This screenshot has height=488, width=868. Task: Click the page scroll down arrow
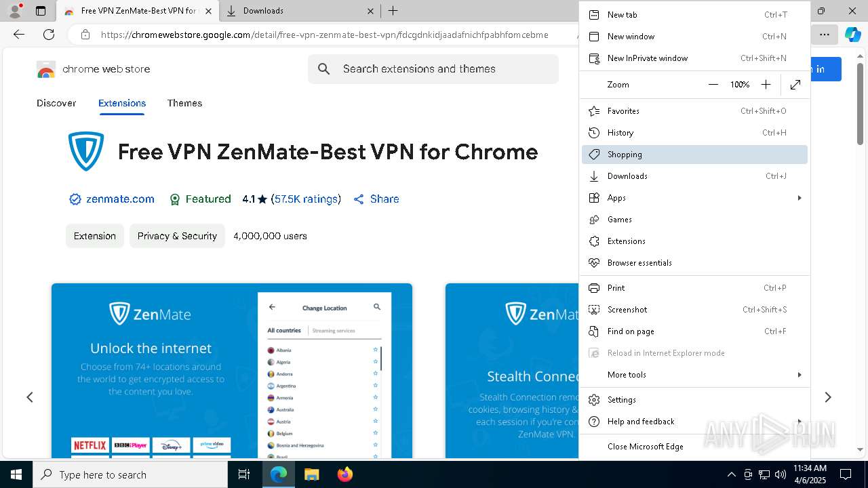(861, 449)
